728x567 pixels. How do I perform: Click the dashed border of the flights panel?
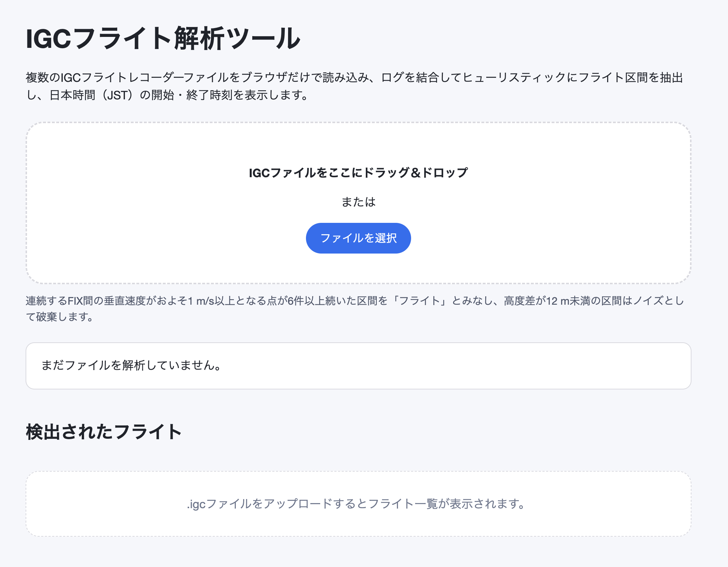[x=358, y=472]
